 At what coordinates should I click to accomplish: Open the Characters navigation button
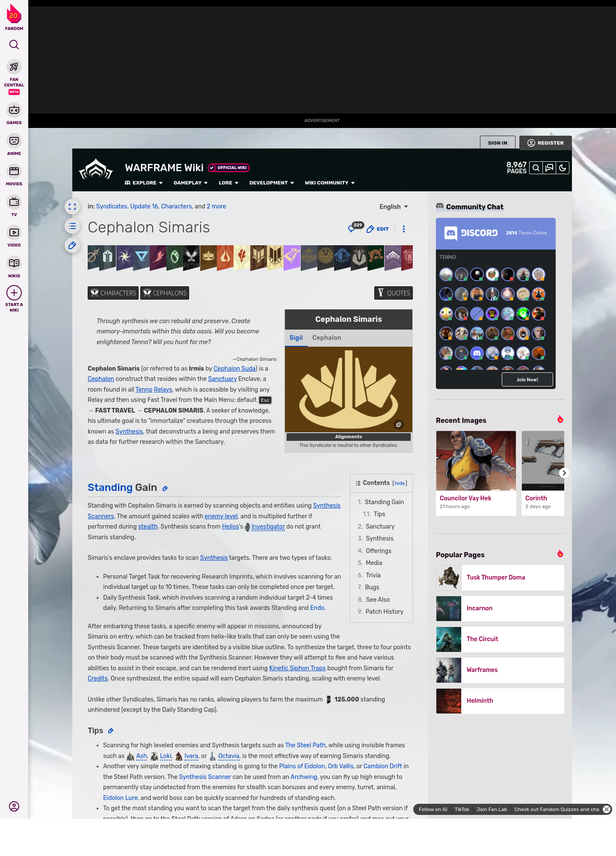(113, 293)
